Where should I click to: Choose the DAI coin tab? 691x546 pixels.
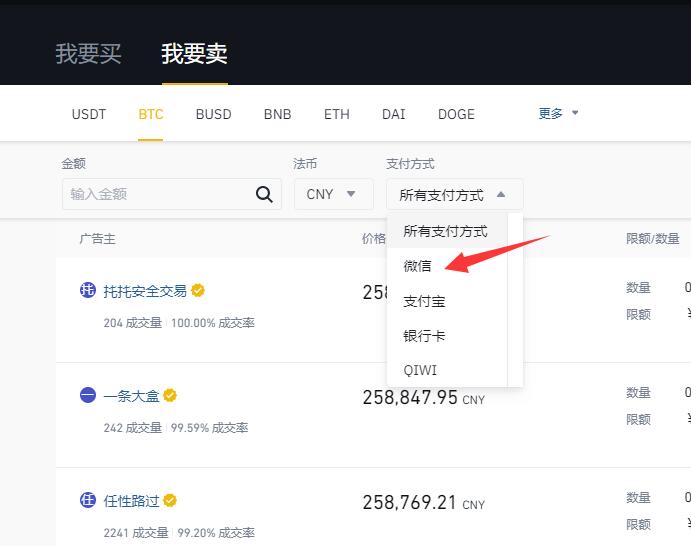pos(394,114)
